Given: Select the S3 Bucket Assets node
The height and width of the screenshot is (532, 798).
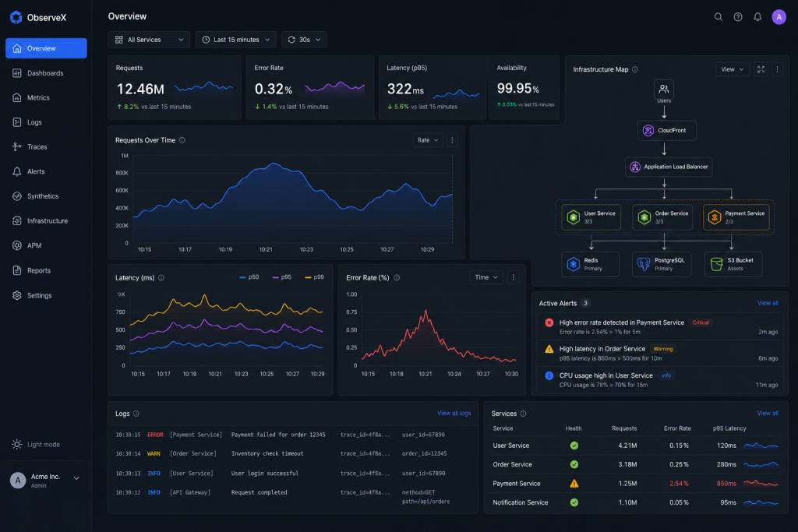Looking at the screenshot, I should click(733, 264).
